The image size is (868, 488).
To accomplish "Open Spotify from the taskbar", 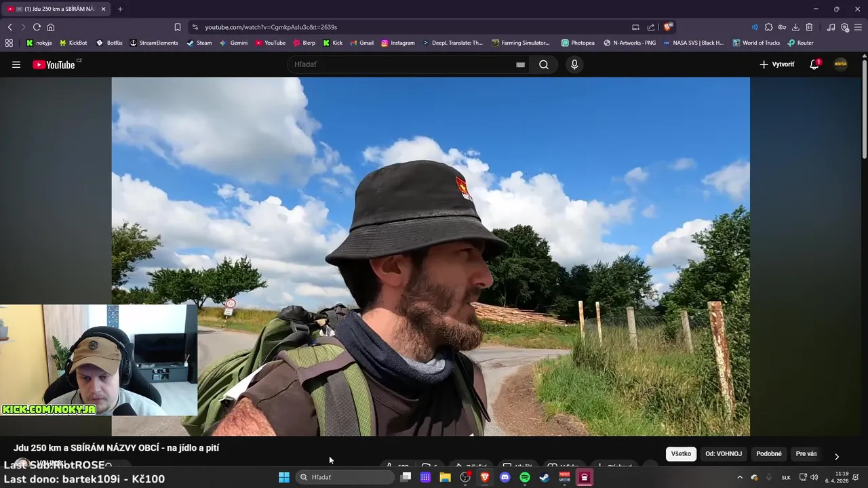I will (x=525, y=477).
